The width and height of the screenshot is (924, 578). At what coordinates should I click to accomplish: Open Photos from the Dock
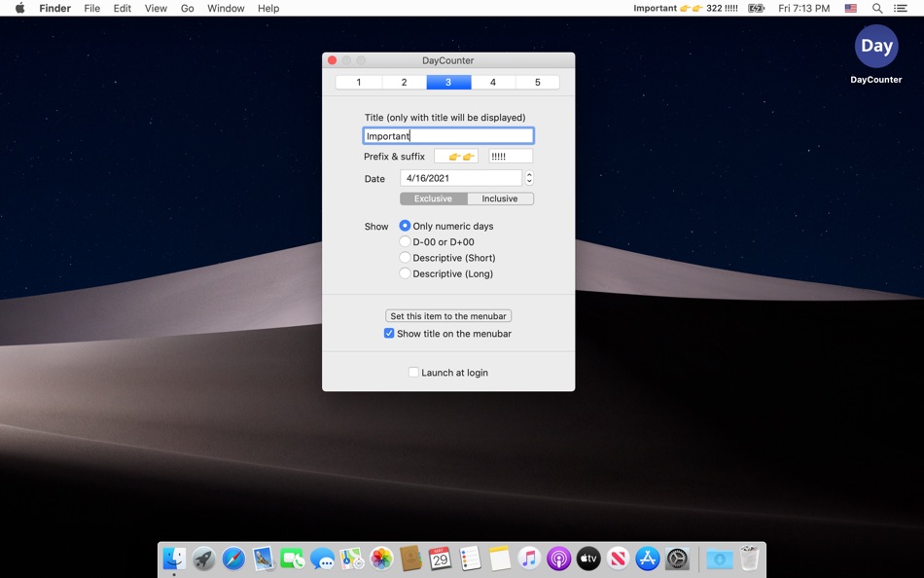point(381,558)
